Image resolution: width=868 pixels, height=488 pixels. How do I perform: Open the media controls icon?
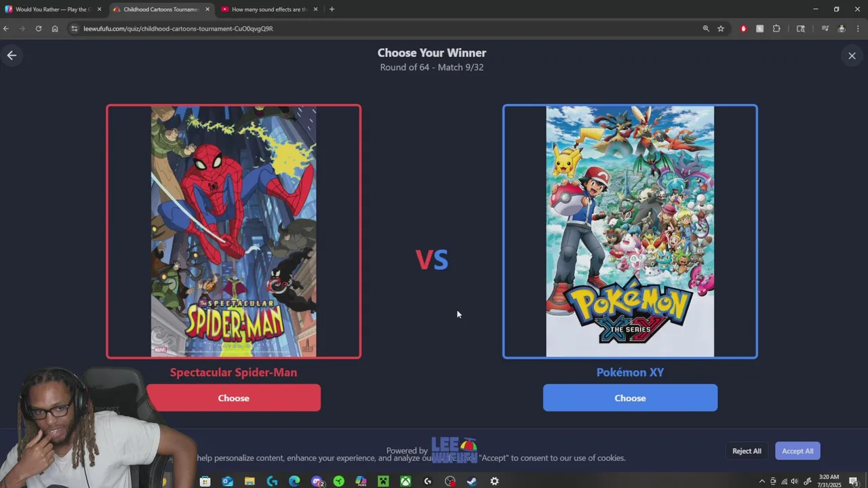pos(825,28)
